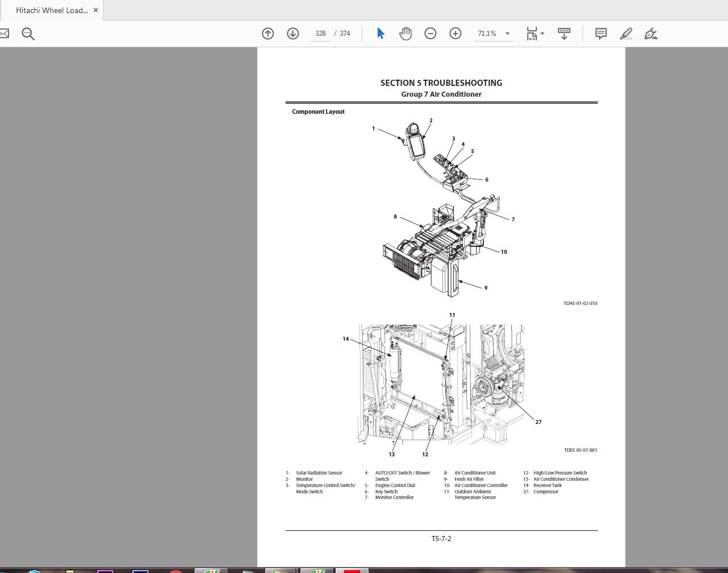This screenshot has height=573, width=728.
Task: Click the 'Air Conditioner Controller' legend entry
Action: click(x=481, y=485)
